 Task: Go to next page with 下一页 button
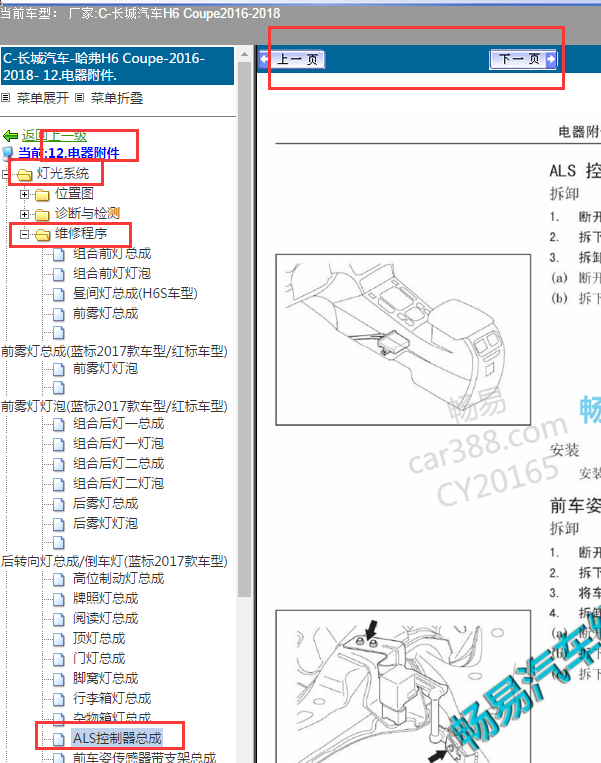coord(523,59)
